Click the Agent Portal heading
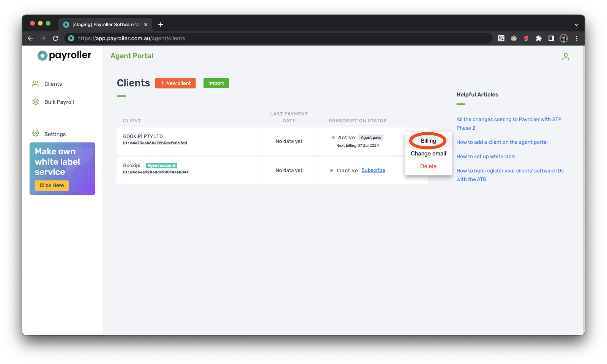607x364 pixels. [x=132, y=56]
